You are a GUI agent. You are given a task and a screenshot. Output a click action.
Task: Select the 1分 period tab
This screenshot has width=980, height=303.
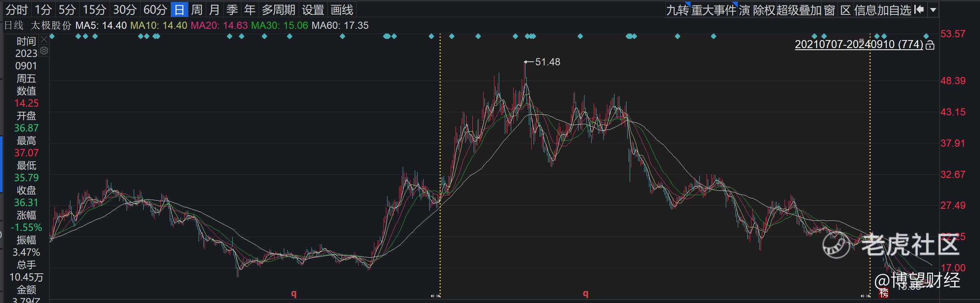tap(43, 10)
